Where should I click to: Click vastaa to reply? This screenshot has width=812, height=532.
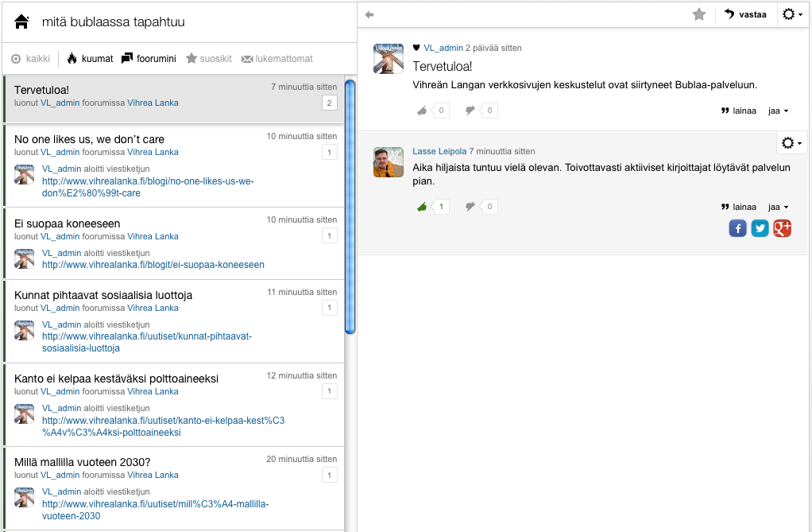click(746, 14)
